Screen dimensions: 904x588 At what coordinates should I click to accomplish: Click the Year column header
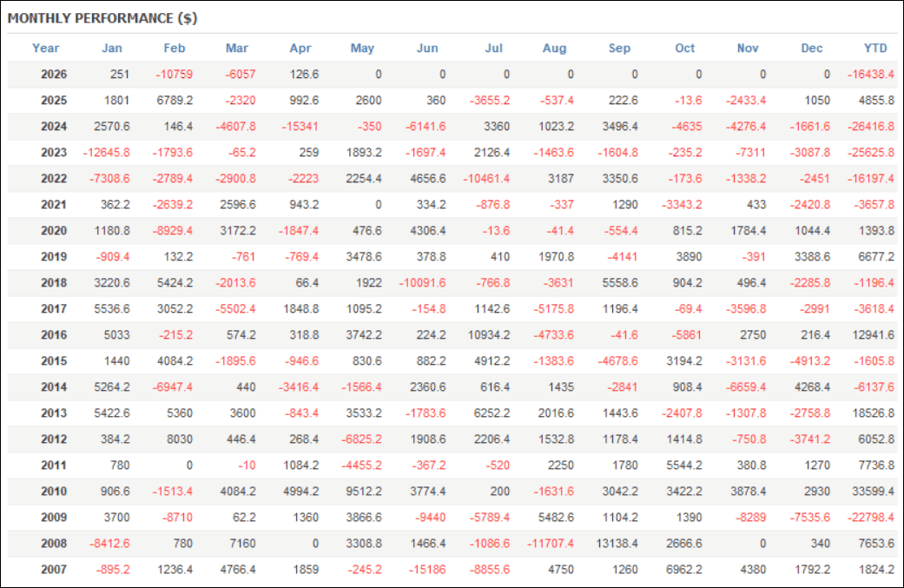coord(45,49)
